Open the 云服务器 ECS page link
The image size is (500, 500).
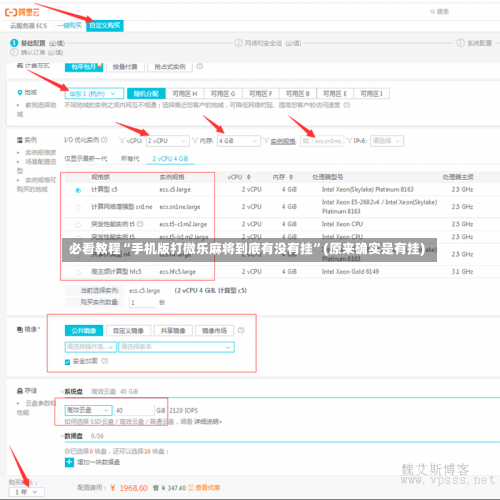pyautogui.click(x=29, y=26)
